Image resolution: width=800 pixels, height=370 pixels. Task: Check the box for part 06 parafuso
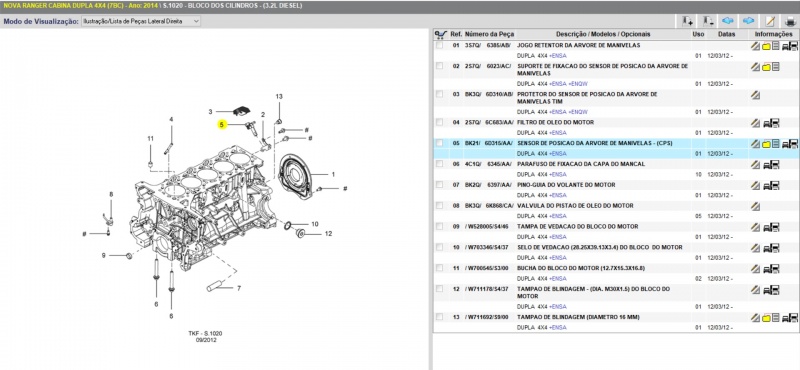click(439, 164)
